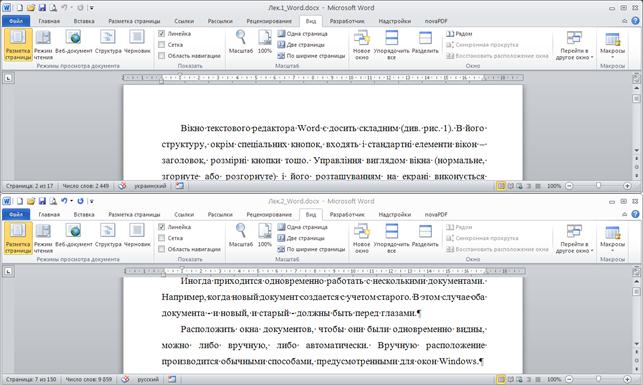643x385 pixels.
Task: Open Outline (Структура) view in the Лек.1_Word window
Action: tap(108, 42)
